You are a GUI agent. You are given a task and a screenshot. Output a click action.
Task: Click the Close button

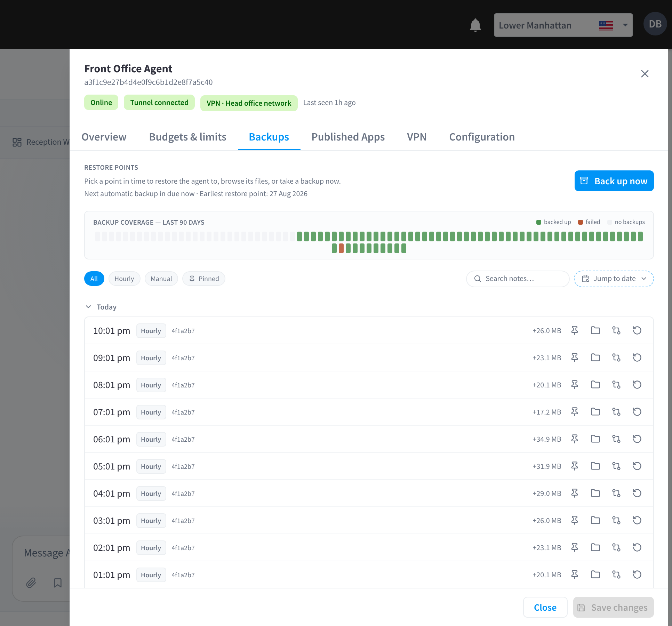545,607
